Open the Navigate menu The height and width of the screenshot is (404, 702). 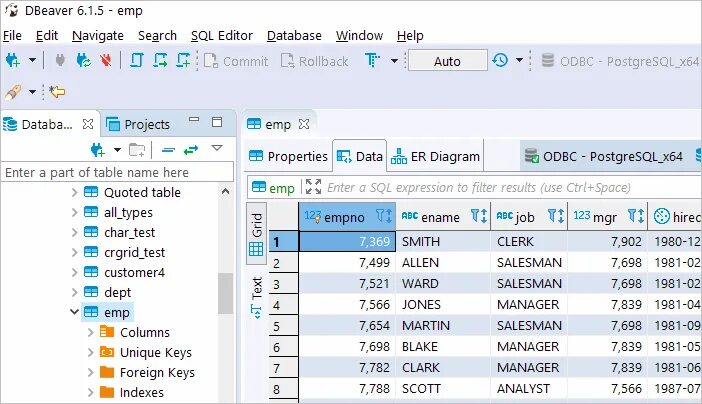(98, 35)
